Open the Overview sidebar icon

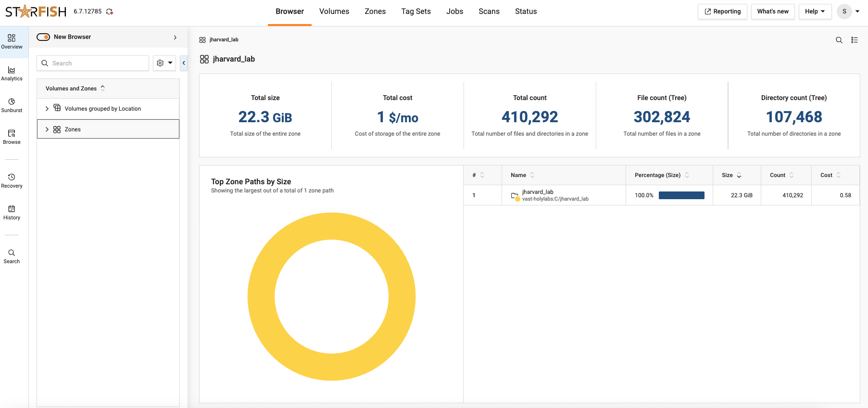[12, 41]
